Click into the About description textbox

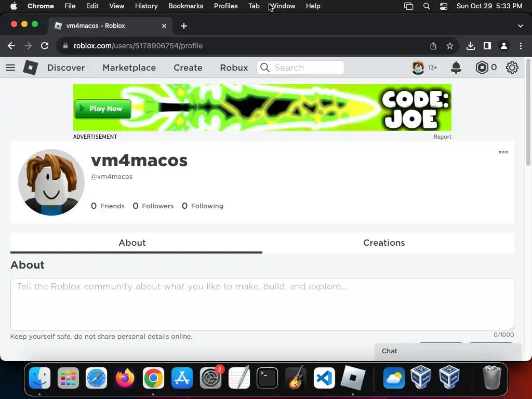click(262, 304)
